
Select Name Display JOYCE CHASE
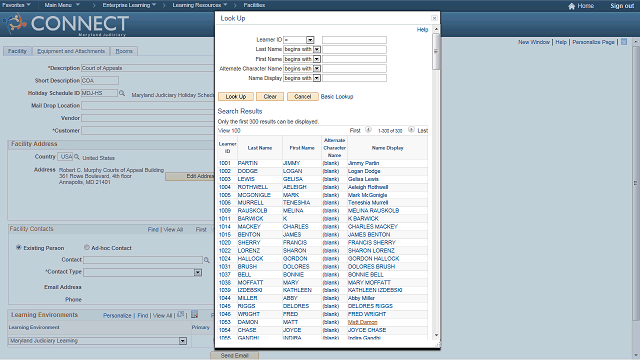pos(367,330)
